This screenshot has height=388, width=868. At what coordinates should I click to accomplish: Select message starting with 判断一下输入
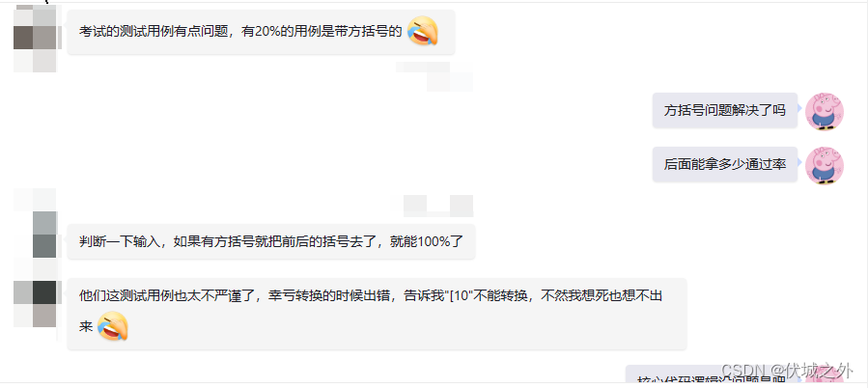click(x=270, y=241)
